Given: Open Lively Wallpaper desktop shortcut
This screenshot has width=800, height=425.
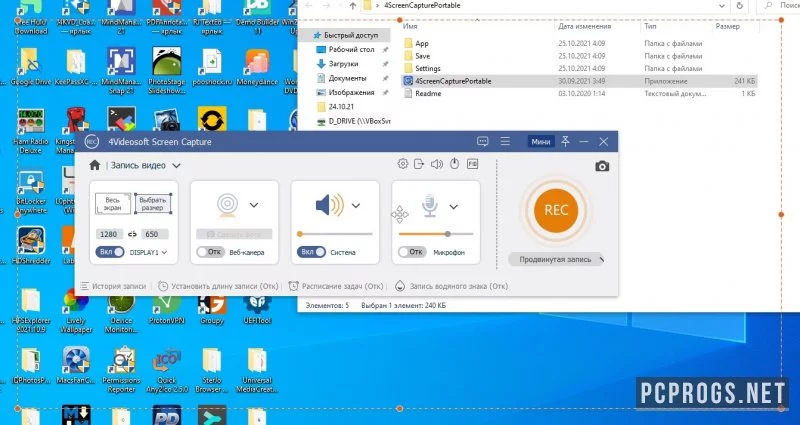Looking at the screenshot, I should coord(76,311).
